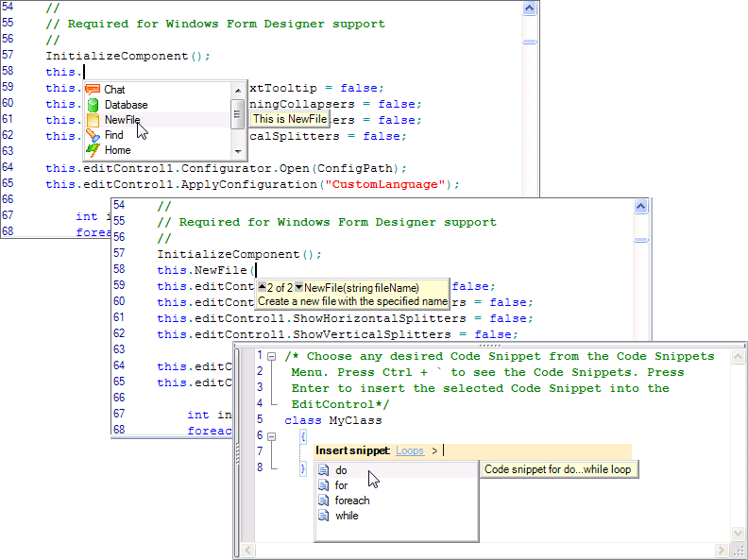Pick the 'for' loop snippet

[397, 485]
